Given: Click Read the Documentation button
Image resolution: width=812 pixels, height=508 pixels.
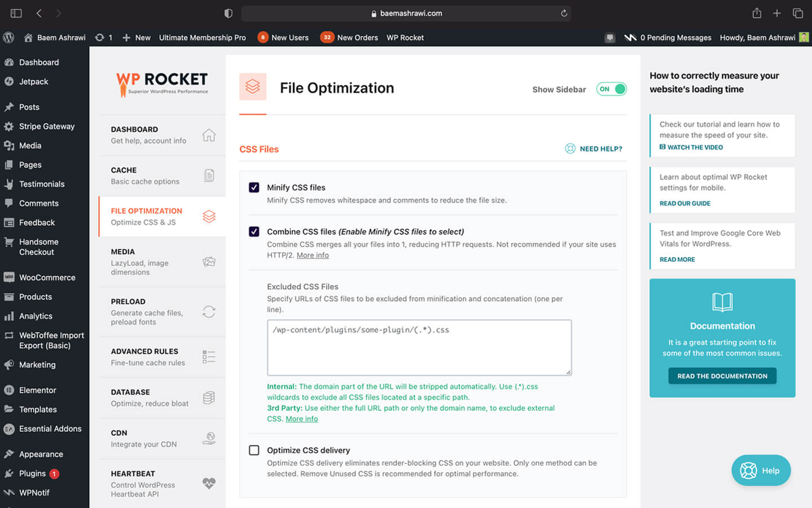Looking at the screenshot, I should (x=722, y=376).
